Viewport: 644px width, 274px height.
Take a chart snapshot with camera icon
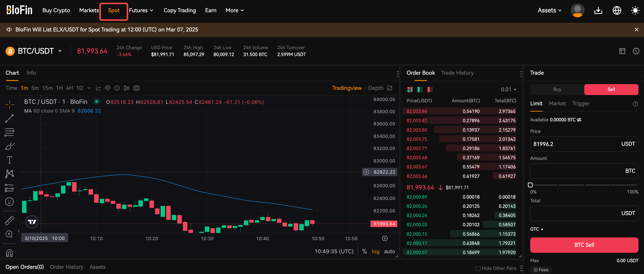(136, 88)
